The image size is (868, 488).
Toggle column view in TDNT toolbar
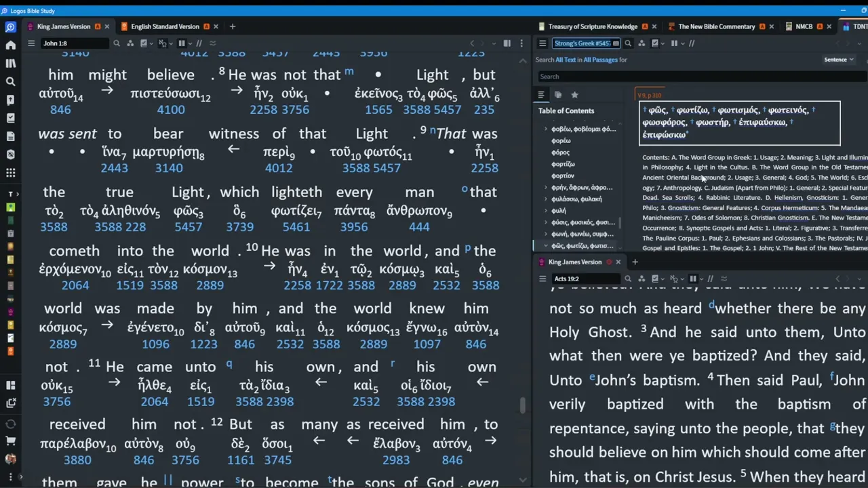point(675,43)
